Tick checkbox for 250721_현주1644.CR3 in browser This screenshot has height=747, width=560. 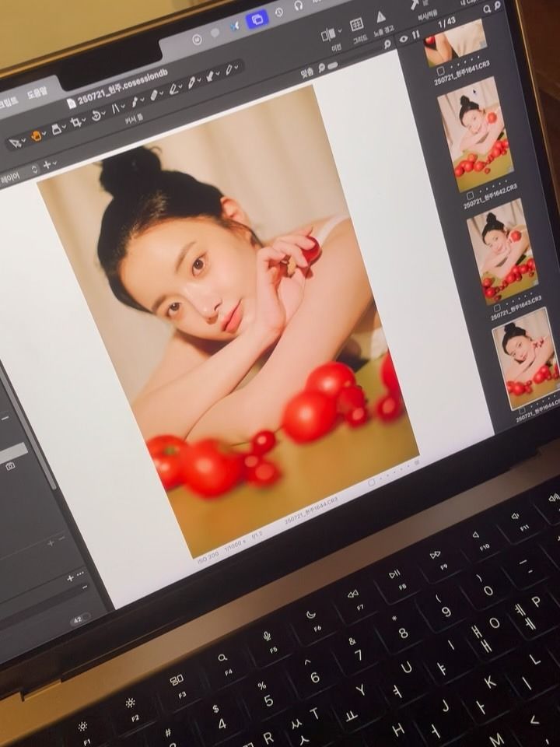[x=522, y=410]
